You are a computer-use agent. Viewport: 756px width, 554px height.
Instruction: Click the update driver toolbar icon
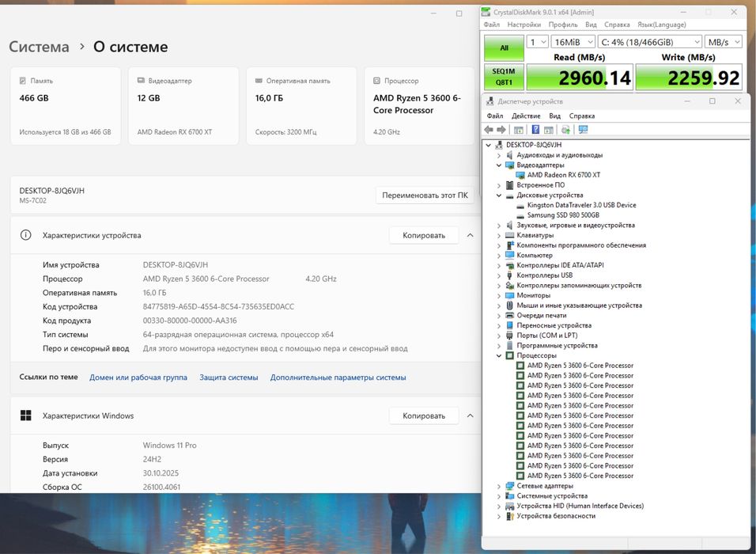click(565, 130)
